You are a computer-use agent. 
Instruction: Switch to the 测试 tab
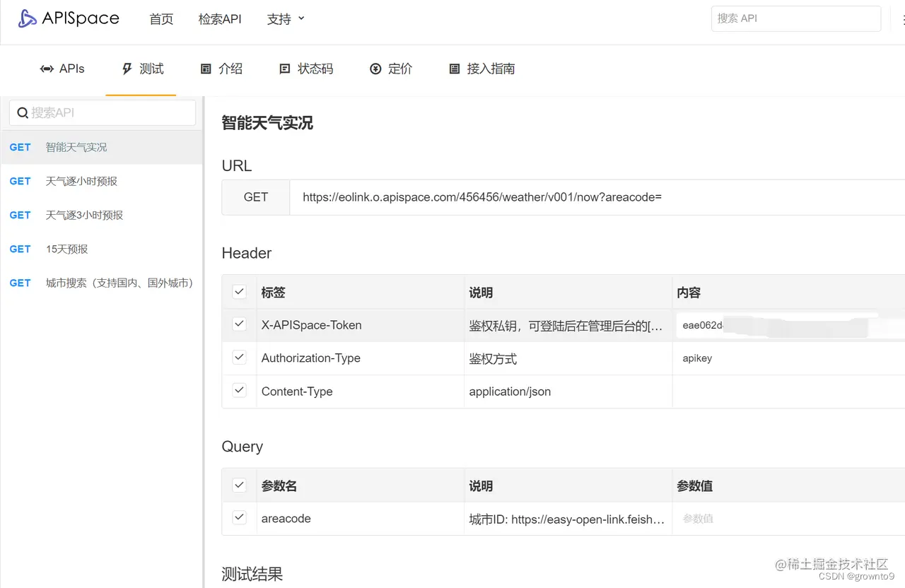pos(143,69)
